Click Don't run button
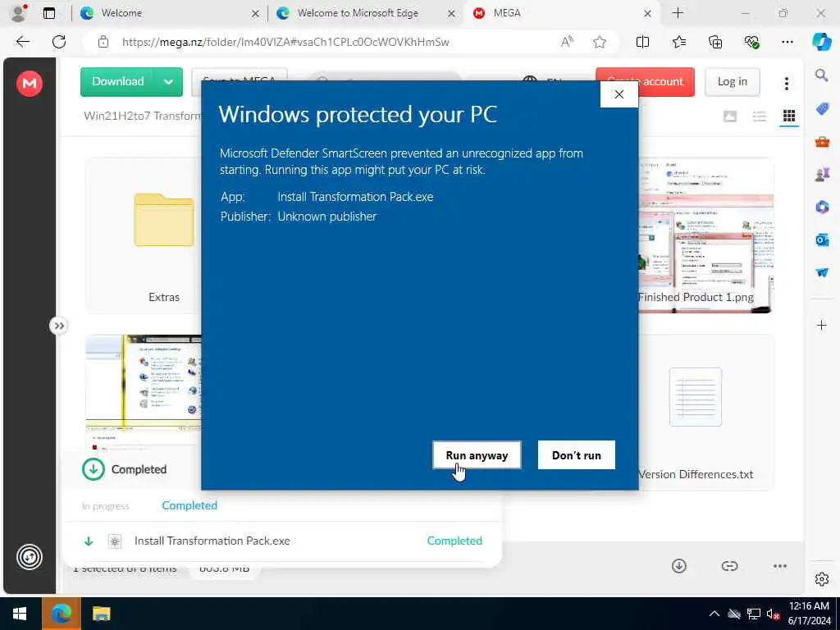This screenshot has height=630, width=840. pyautogui.click(x=577, y=454)
